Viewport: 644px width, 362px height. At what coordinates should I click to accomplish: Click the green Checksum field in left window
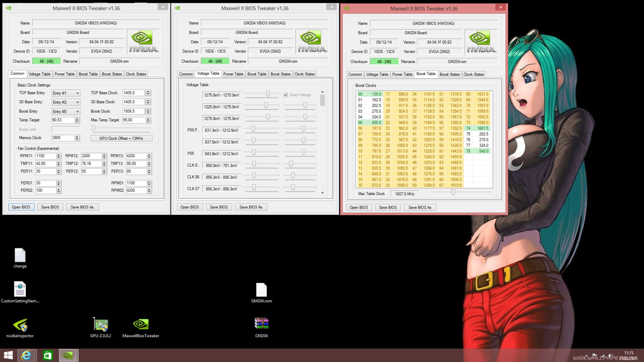[46, 61]
